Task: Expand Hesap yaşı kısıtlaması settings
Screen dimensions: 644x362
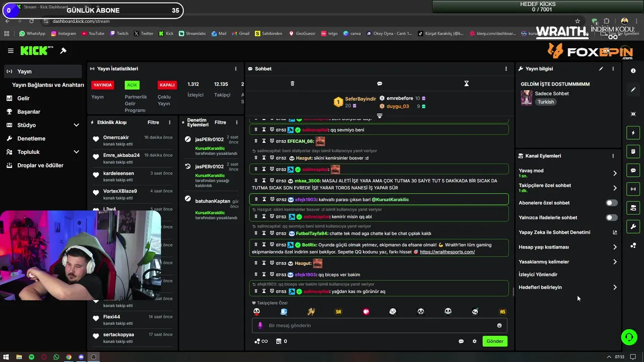Action: pos(615,247)
